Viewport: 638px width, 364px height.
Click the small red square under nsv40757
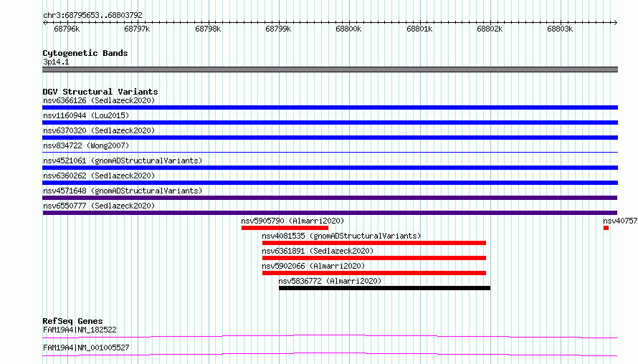[606, 228]
